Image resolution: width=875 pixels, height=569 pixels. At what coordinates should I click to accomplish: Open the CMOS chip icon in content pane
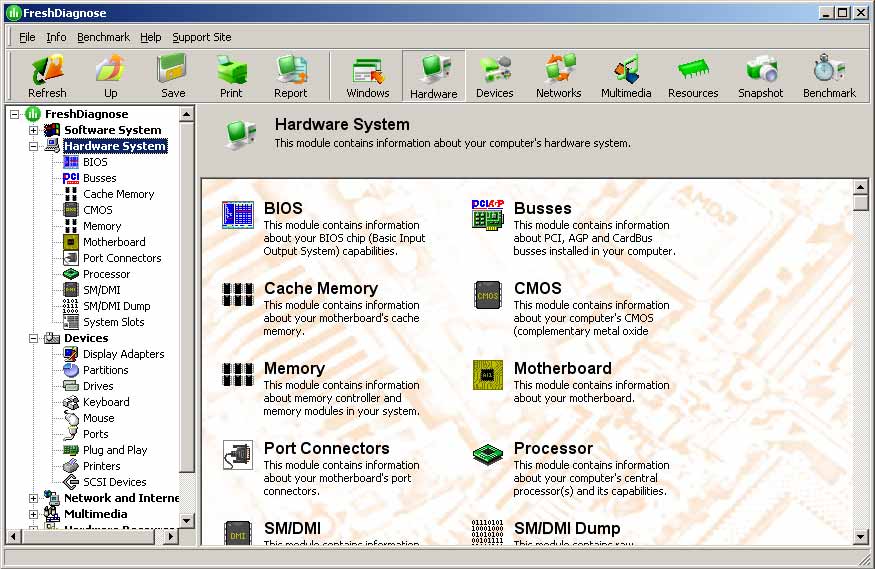(487, 295)
